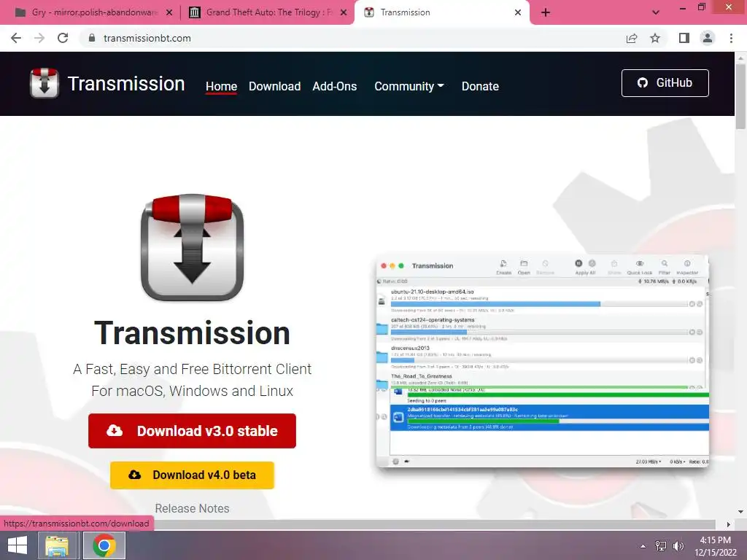Click the Transmission app screenshot thumbnail
Image resolution: width=747 pixels, height=560 pixels.
point(542,362)
